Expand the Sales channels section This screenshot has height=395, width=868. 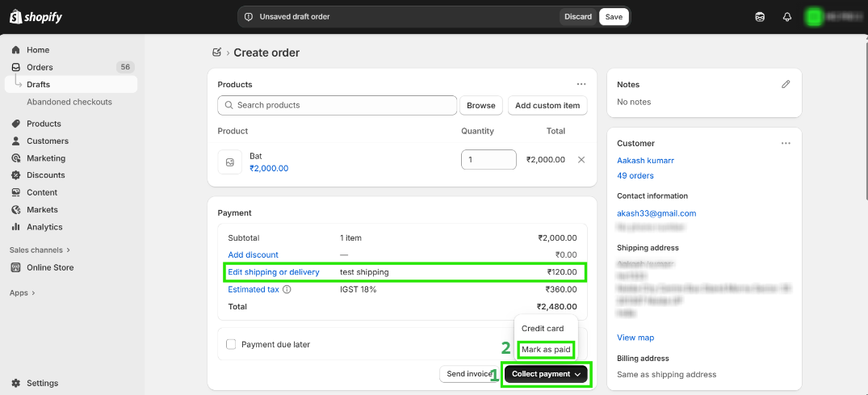tap(40, 250)
